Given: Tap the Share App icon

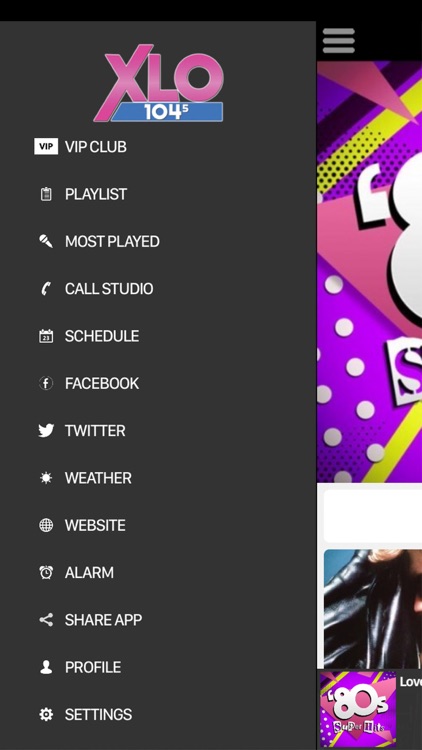Looking at the screenshot, I should [x=46, y=620].
